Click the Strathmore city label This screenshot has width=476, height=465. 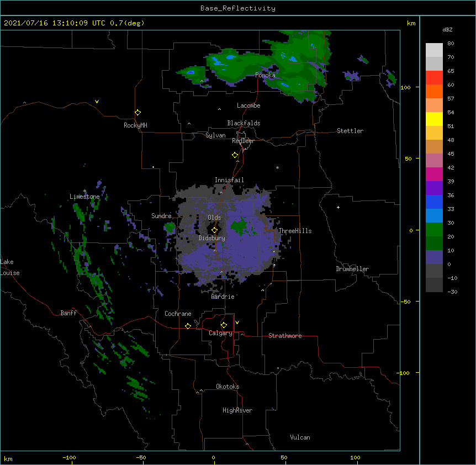click(285, 336)
